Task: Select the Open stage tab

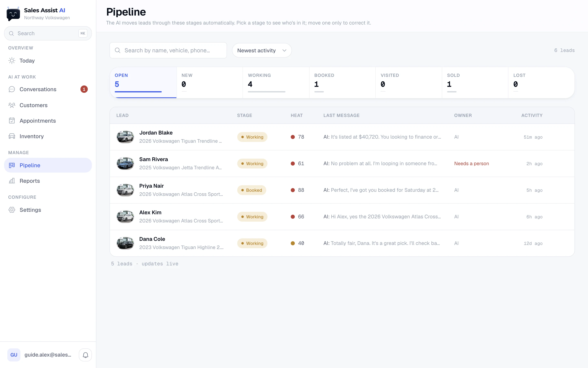Action: [143, 83]
